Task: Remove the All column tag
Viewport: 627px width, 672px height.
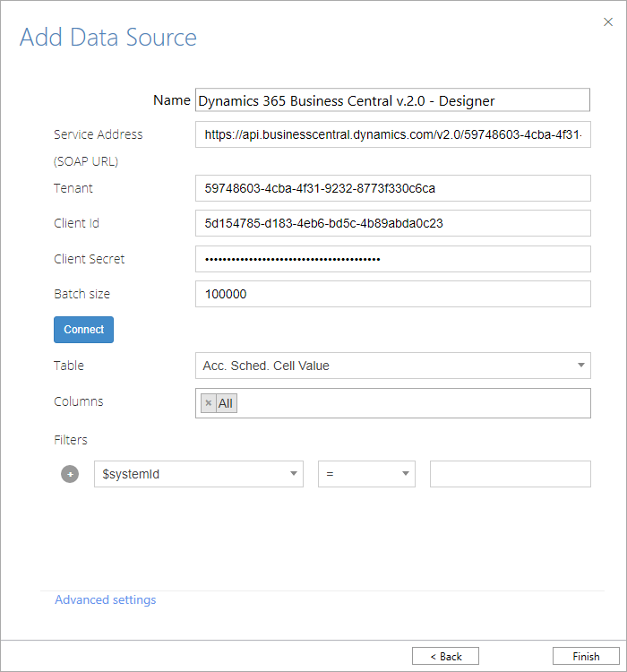Action: (209, 403)
